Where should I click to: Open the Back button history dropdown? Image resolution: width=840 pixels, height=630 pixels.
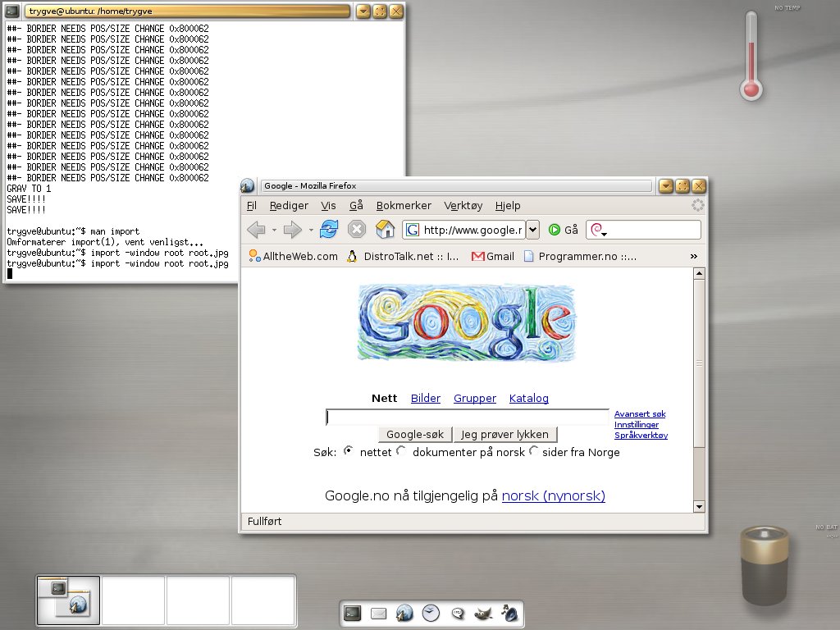[x=274, y=231]
